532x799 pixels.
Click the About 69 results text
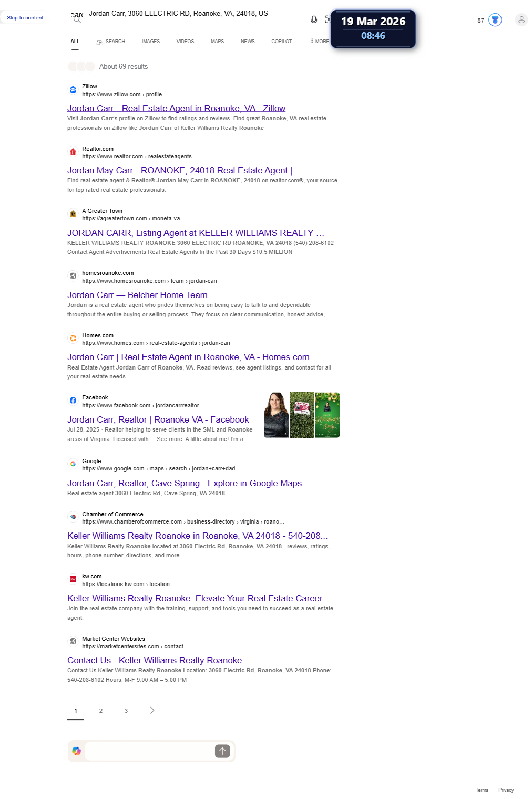click(124, 67)
